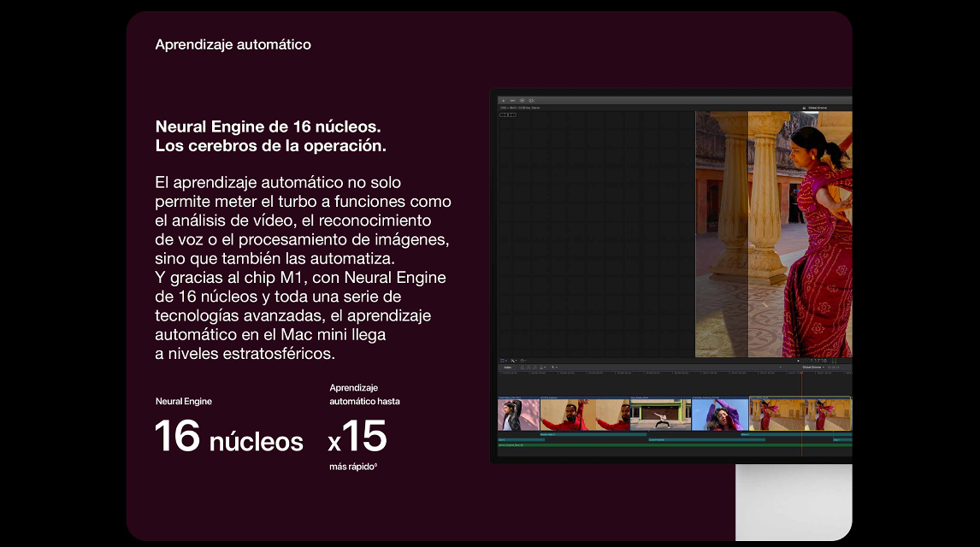This screenshot has width=980, height=547.
Task: Click the "x15" speed statistic
Action: point(357,436)
